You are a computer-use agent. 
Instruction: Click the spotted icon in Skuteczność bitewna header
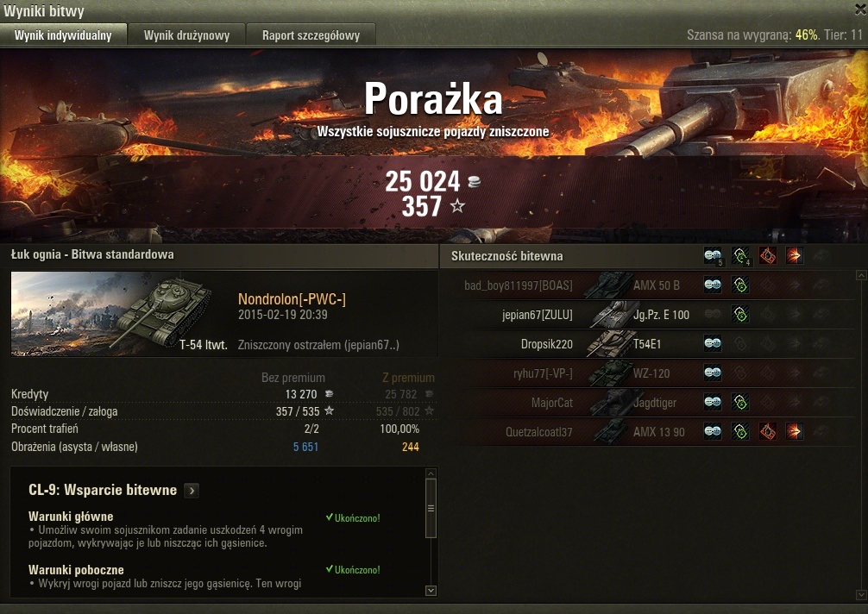pos(713,255)
